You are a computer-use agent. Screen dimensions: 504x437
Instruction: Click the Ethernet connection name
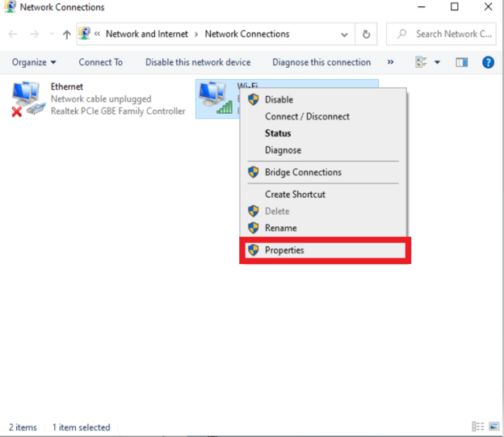67,86
